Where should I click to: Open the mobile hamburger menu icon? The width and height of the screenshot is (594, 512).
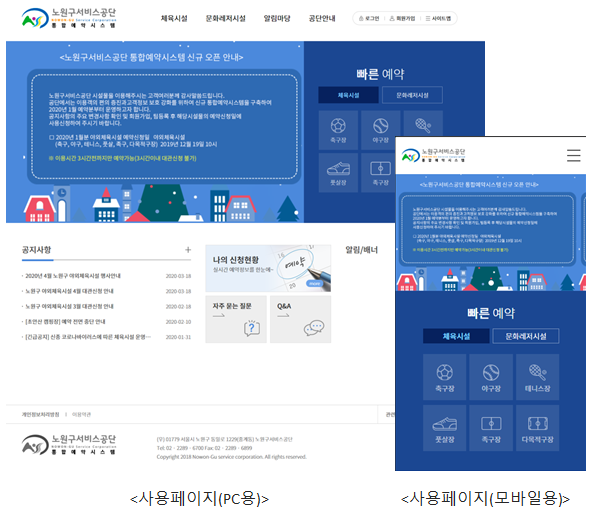573,155
